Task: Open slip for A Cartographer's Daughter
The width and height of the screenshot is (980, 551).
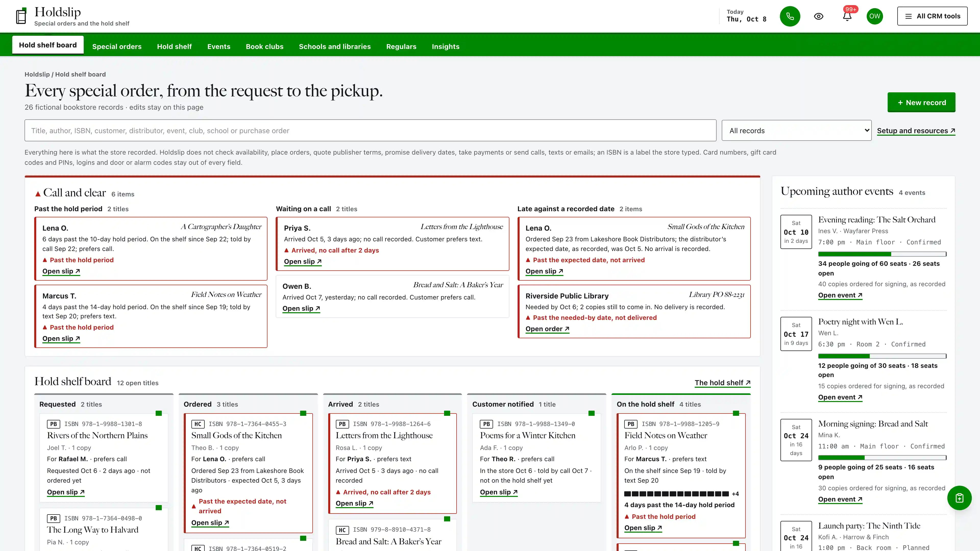Action: (x=61, y=271)
